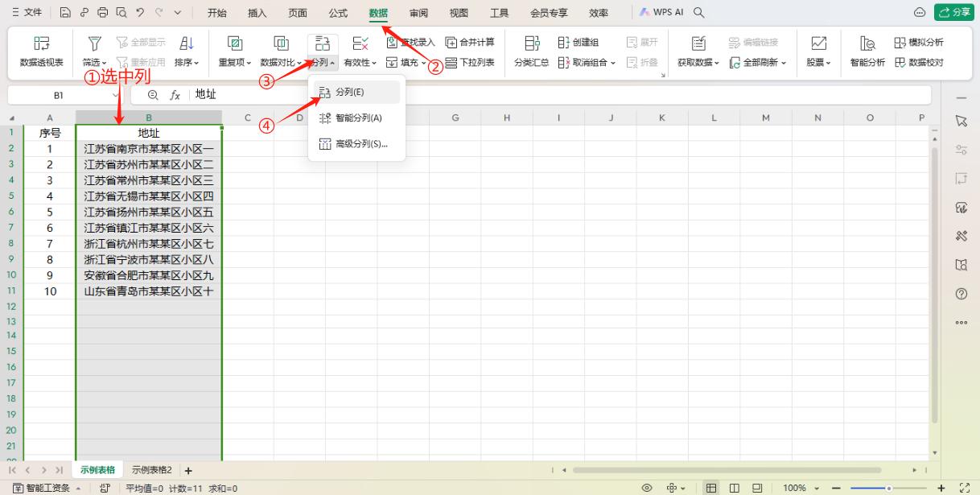This screenshot has height=495, width=980.
Task: Click the 分类汇总 subtotal icon
Action: [532, 43]
